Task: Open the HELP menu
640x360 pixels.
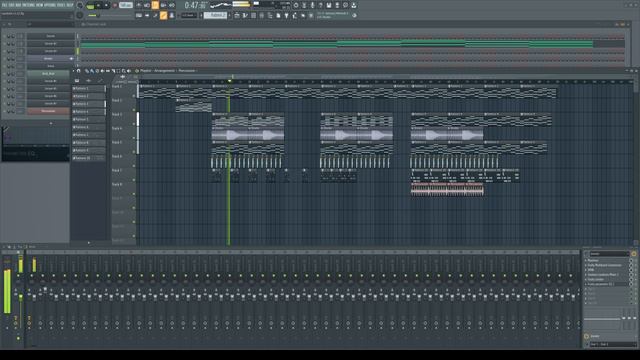Action: (70, 5)
